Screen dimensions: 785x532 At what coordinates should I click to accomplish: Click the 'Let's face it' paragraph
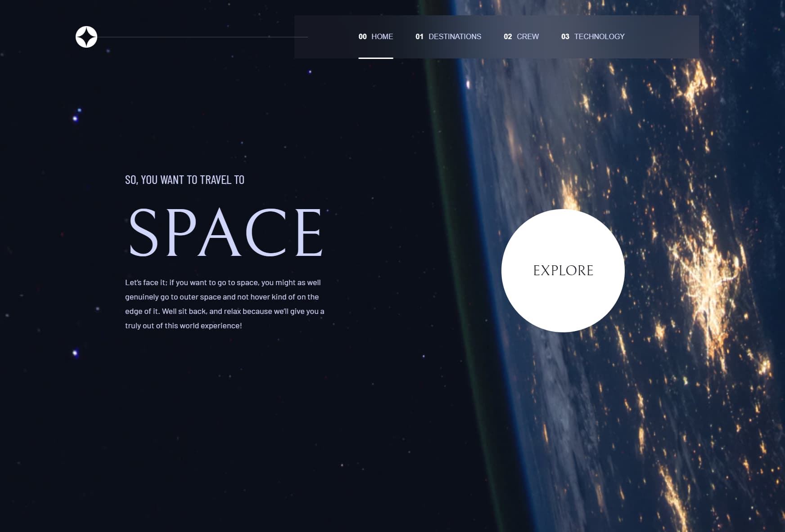[225, 304]
